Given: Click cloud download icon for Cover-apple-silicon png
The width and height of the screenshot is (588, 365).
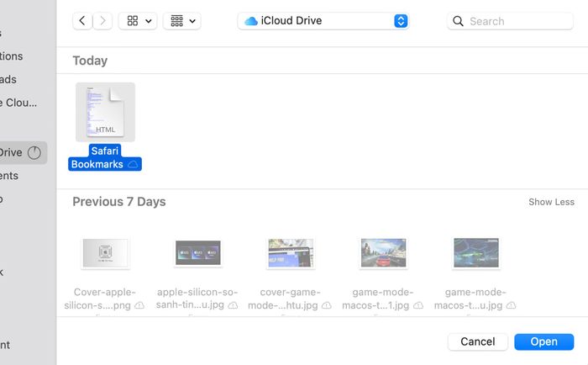Looking at the screenshot, I should coord(139,305).
